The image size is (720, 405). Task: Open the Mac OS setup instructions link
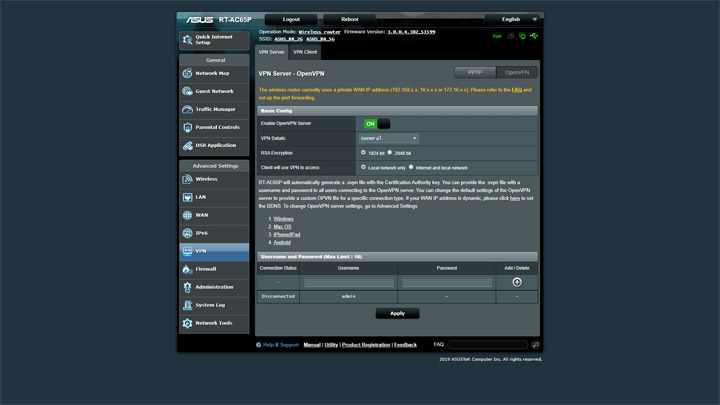(x=282, y=227)
